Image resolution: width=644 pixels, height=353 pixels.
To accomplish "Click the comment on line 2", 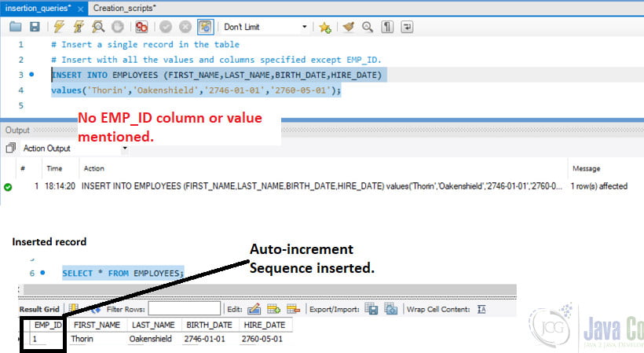I will [216, 60].
